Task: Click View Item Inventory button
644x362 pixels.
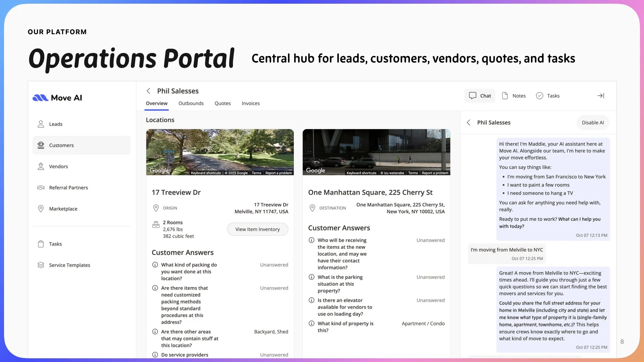Action: pos(257,229)
